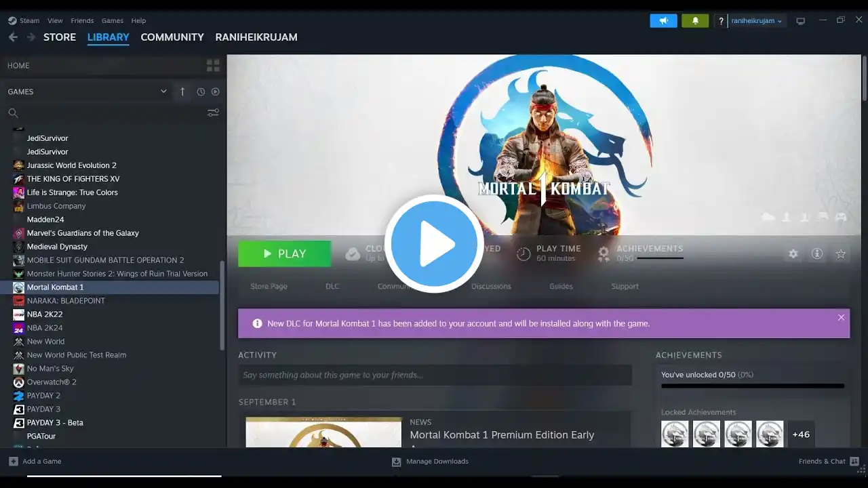The height and width of the screenshot is (488, 868).
Task: Click HOME in the library sidebar
Action: point(18,66)
